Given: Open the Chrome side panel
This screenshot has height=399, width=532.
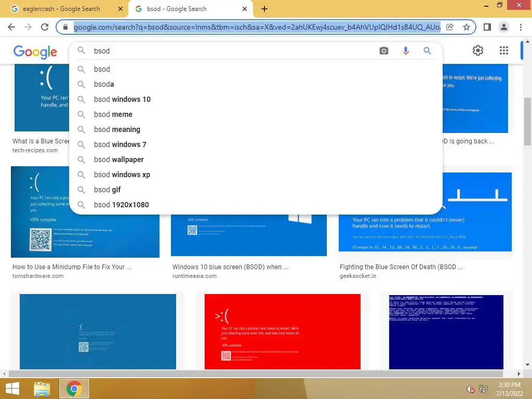Looking at the screenshot, I should coord(487,27).
